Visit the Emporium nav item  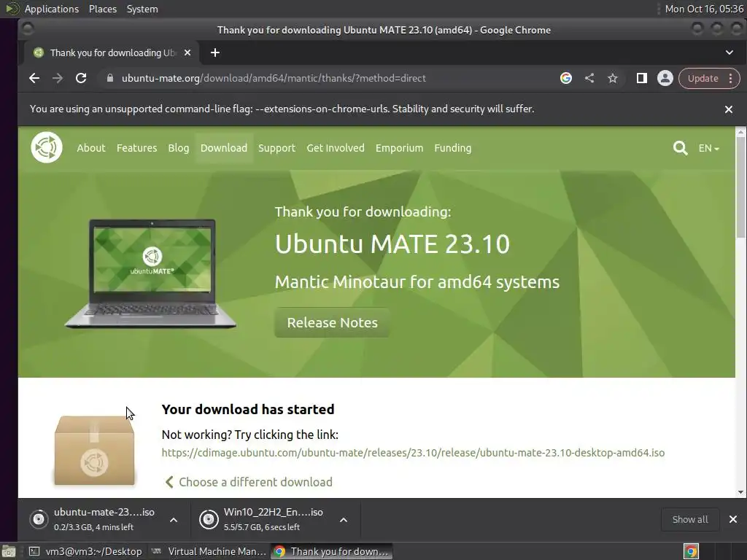pos(399,148)
